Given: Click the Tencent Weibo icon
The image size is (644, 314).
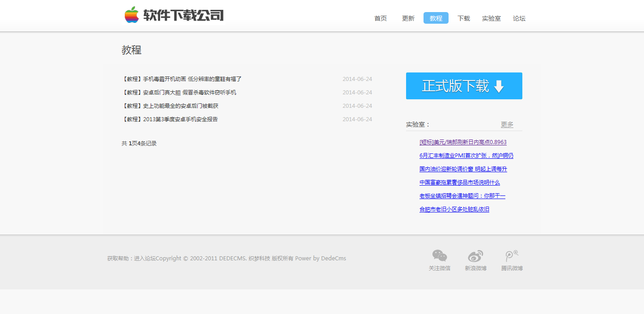Looking at the screenshot, I should 512,256.
